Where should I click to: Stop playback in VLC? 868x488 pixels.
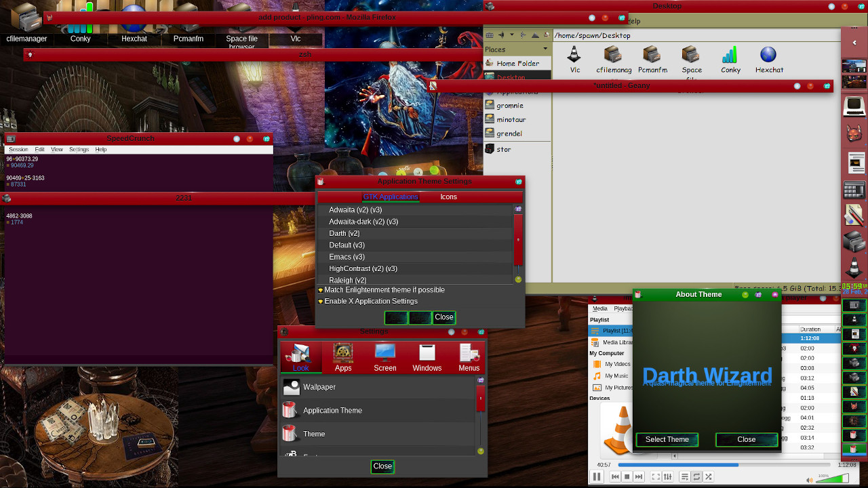pos(627,477)
